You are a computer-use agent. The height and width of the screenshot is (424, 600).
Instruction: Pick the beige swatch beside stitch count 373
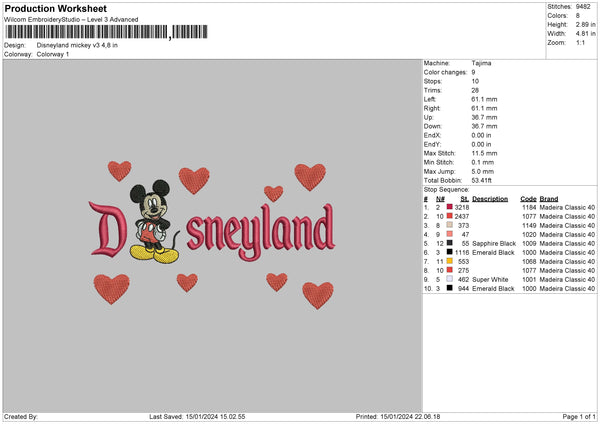click(x=450, y=225)
